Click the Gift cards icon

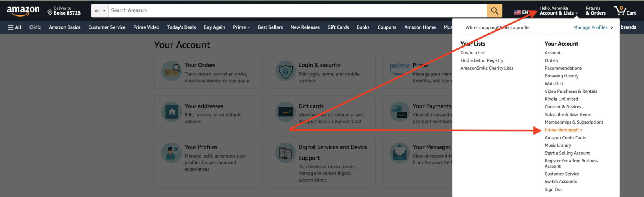point(285,112)
